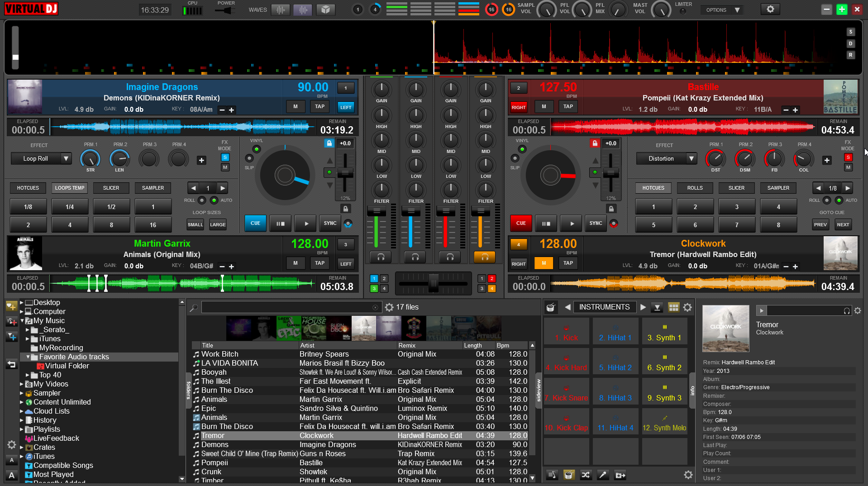Play the blue deck with its play button
The width and height of the screenshot is (868, 486).
[x=306, y=224]
